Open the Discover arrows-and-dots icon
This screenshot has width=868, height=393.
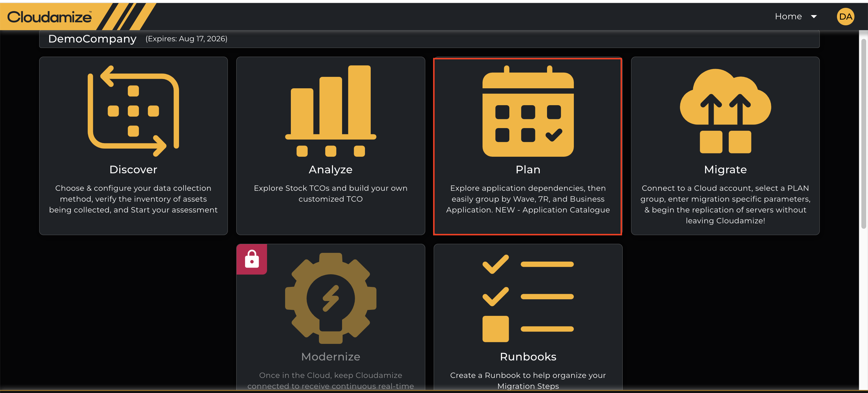[x=133, y=111]
